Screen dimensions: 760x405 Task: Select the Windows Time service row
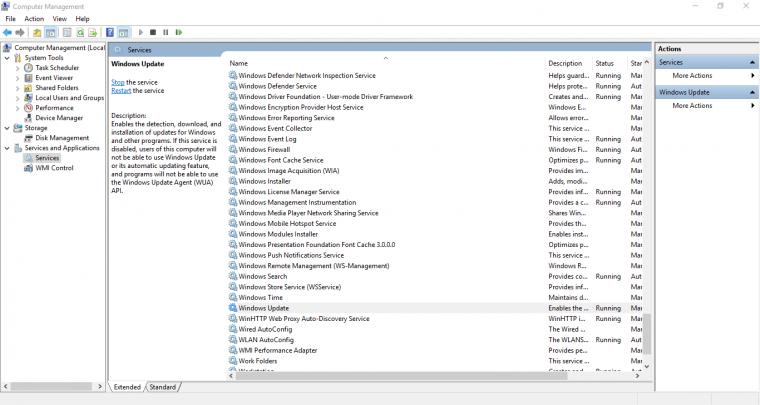(435, 297)
